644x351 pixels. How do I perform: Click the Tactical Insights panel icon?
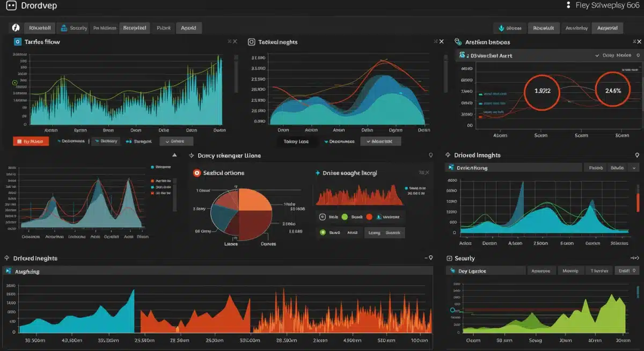(x=250, y=41)
